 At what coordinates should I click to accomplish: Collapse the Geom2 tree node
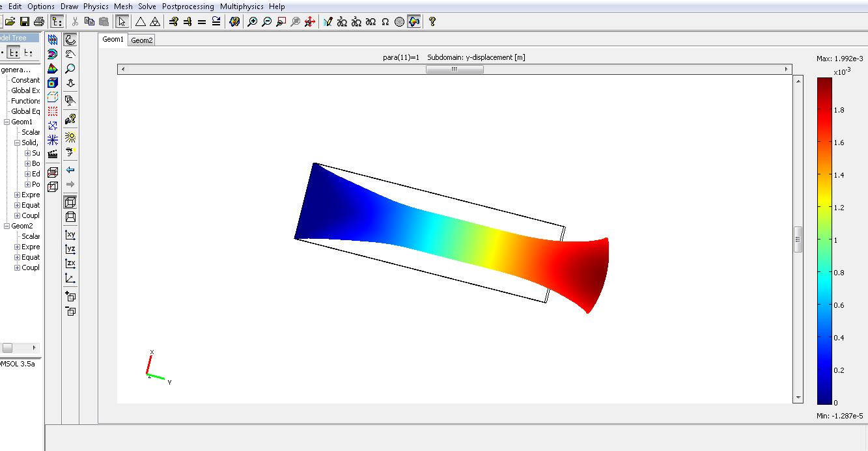7,226
